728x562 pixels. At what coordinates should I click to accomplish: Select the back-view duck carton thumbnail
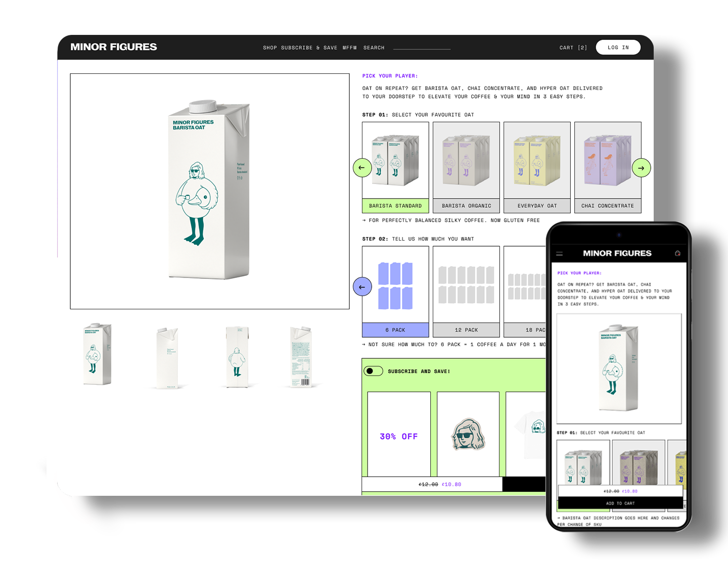237,357
